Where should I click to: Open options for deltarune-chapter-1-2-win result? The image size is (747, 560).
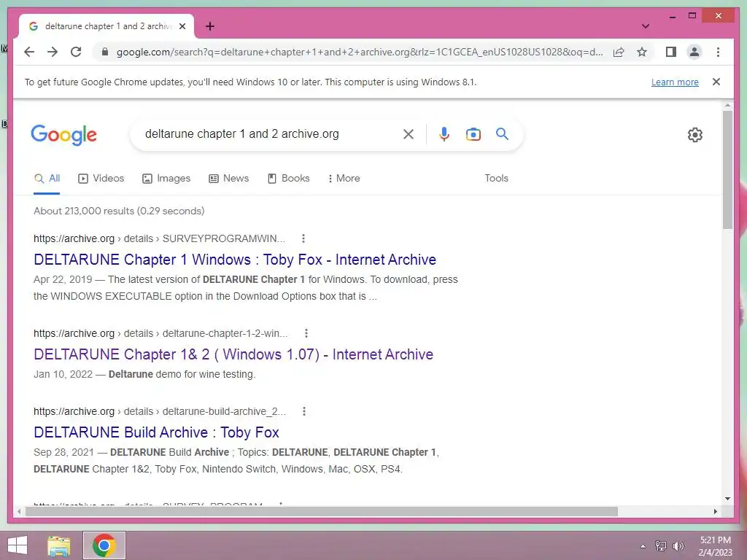(x=306, y=333)
